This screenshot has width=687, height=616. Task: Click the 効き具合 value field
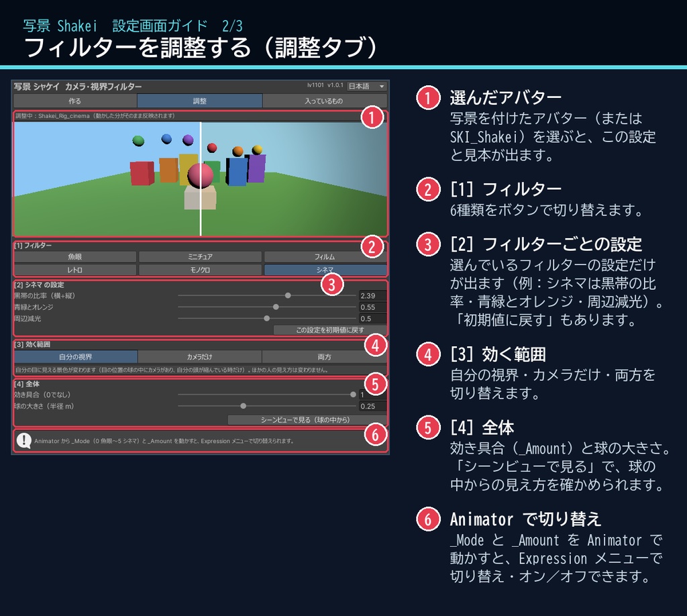click(373, 395)
